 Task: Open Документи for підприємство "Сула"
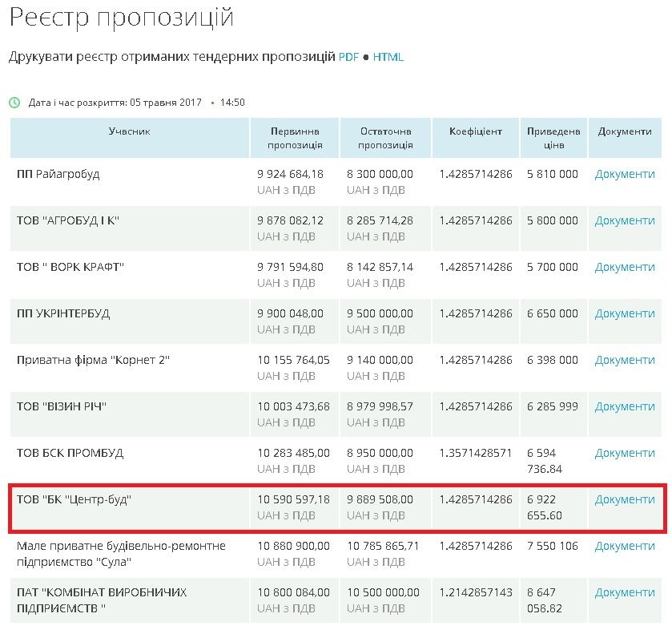click(625, 545)
